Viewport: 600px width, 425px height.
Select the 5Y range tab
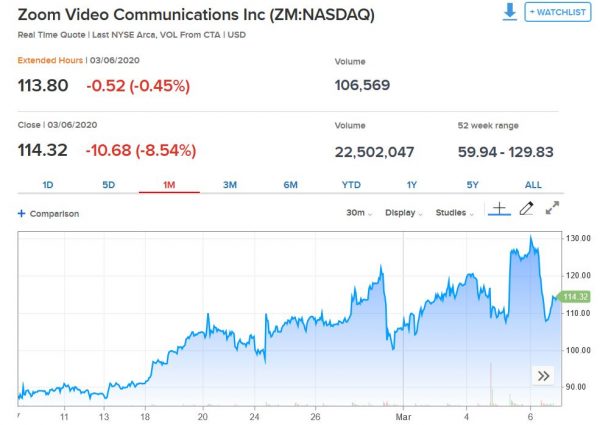[x=472, y=185]
